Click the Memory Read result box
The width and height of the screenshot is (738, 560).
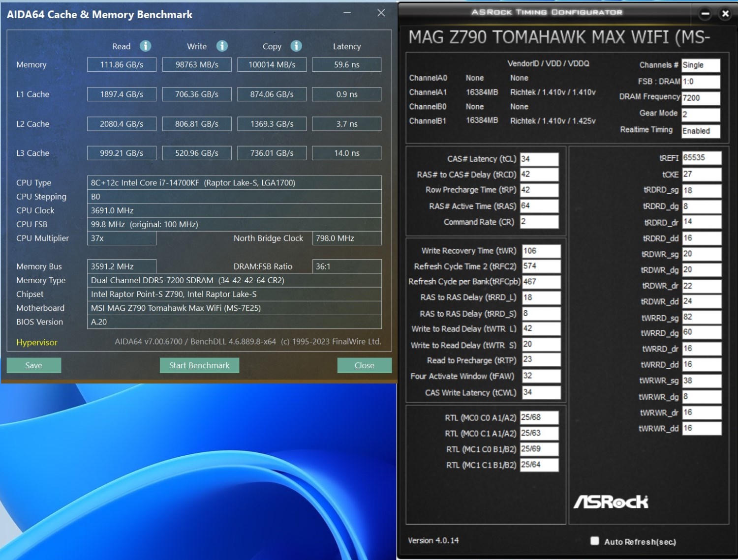click(x=122, y=65)
